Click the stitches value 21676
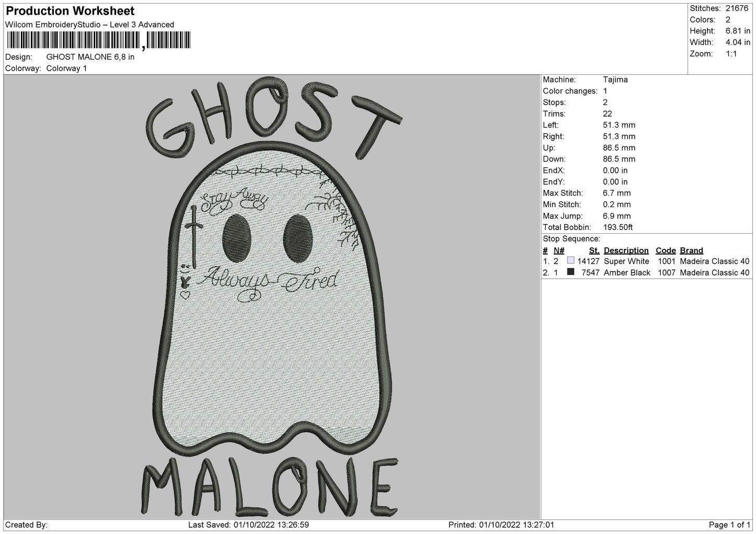This screenshot has height=534, width=756. pyautogui.click(x=738, y=8)
